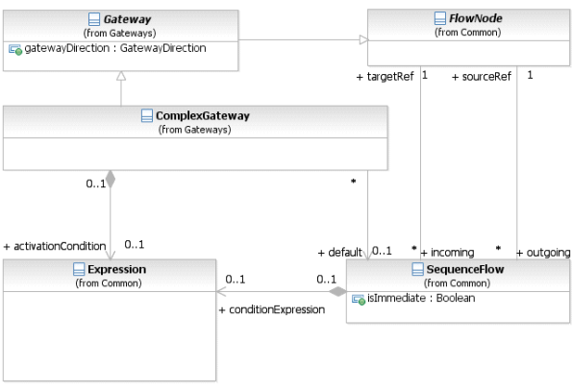Select the Gateway class title

point(127,19)
